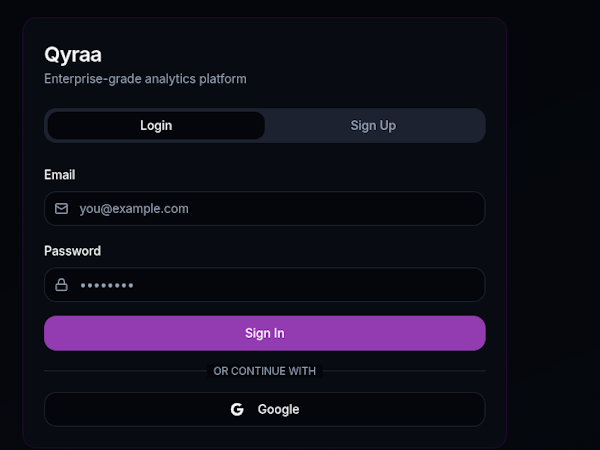Click the Enterprise-grade analytics platform subtitle
Screen dimensions: 600x450
[x=145, y=78]
